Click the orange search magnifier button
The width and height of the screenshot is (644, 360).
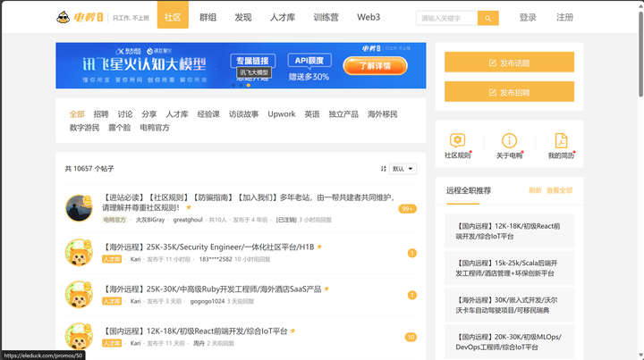click(x=488, y=18)
